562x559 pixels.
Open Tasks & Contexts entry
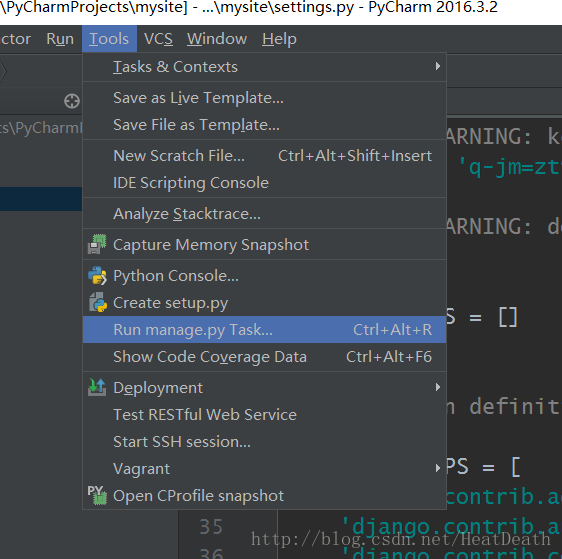(264, 67)
